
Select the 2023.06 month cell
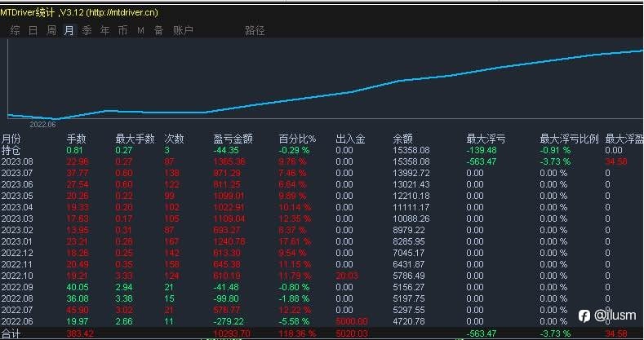(x=17, y=184)
